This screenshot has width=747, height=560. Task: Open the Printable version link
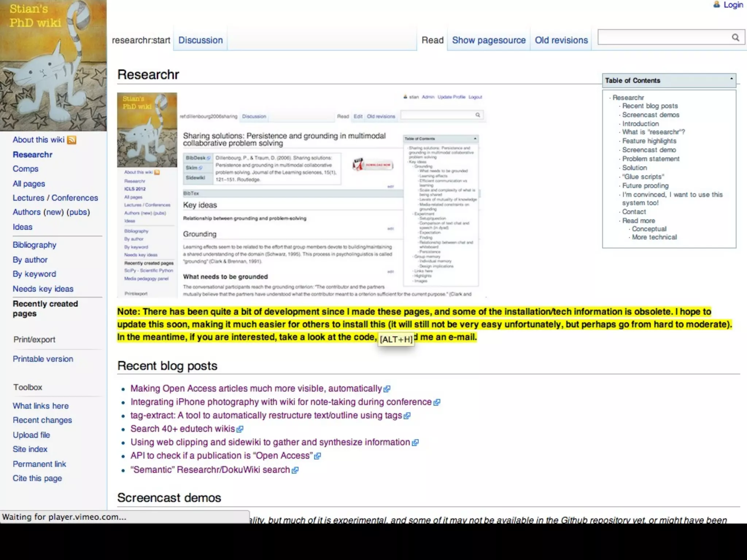43,359
